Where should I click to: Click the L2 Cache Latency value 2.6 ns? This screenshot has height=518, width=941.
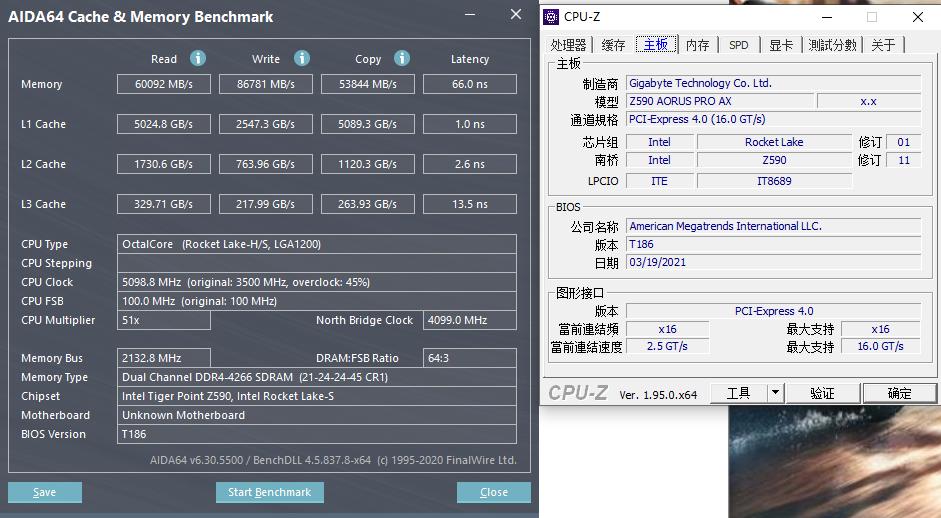point(470,164)
